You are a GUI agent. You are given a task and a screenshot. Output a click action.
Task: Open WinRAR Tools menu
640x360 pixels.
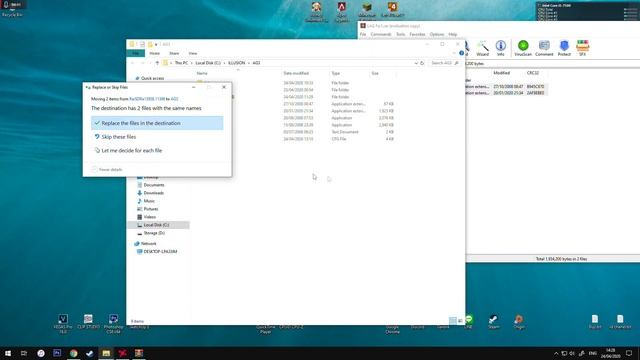click(400, 35)
